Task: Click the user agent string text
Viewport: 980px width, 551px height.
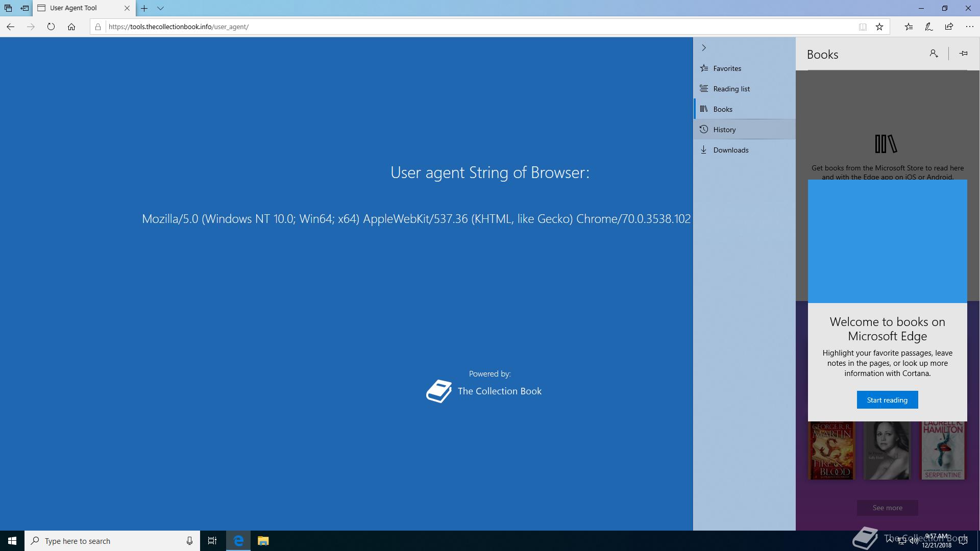Action: click(416, 219)
